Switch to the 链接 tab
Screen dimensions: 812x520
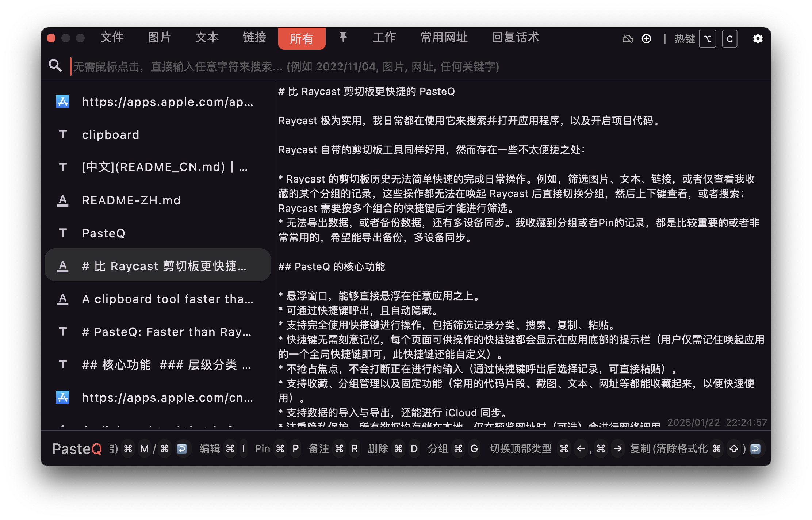[x=254, y=37]
